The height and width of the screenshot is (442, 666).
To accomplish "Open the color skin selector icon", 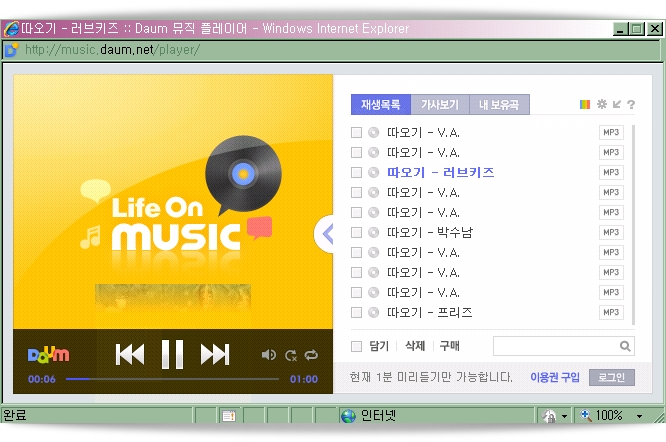I will [585, 104].
